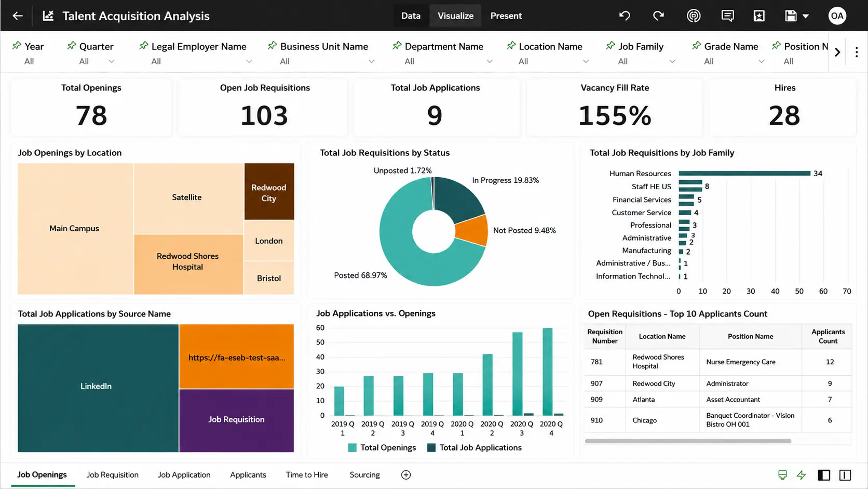The width and height of the screenshot is (868, 489).
Task: Click the Vacancy Fill Rate 155% tile
Action: tap(615, 108)
